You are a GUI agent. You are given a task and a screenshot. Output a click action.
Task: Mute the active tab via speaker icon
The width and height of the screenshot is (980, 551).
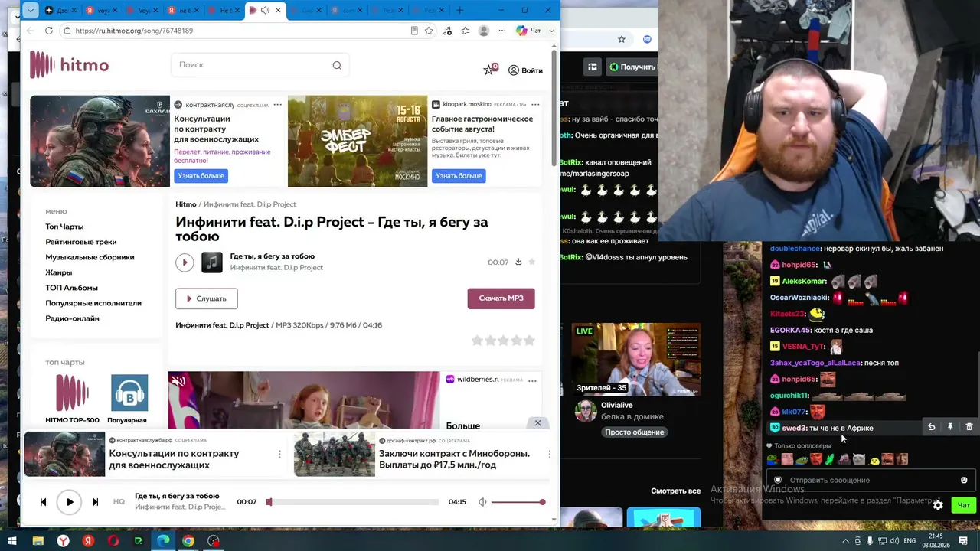[265, 10]
